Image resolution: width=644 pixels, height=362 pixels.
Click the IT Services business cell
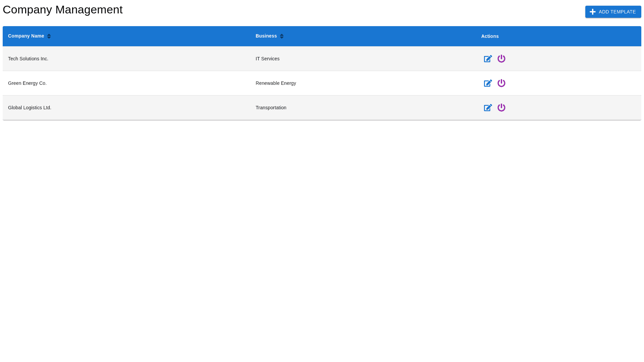(267, 59)
